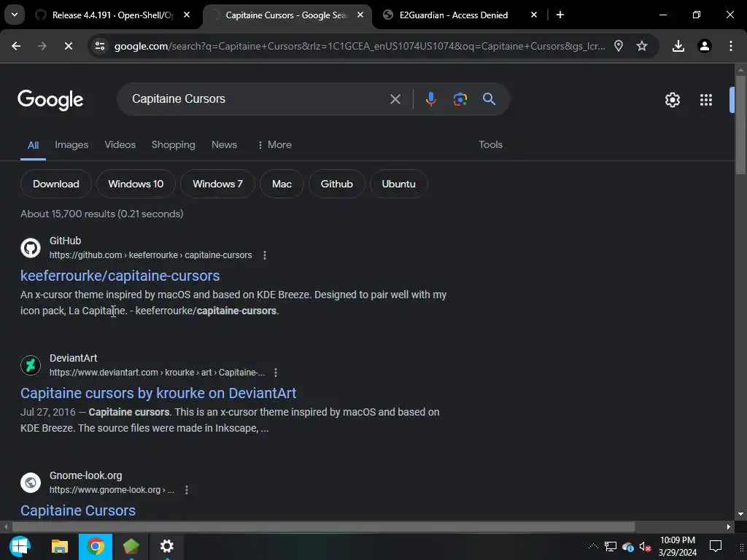
Task: Show hidden system tray icons
Action: (x=593, y=546)
